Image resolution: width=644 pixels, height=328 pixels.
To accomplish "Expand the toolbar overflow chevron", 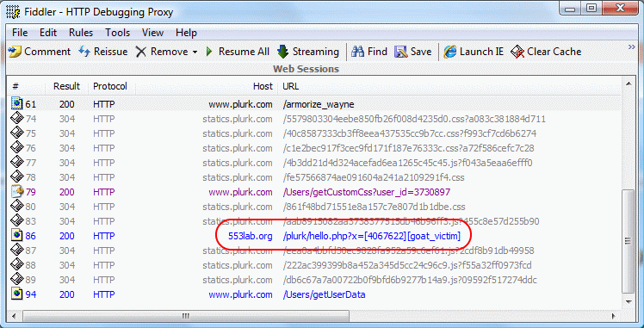I will point(632,47).
